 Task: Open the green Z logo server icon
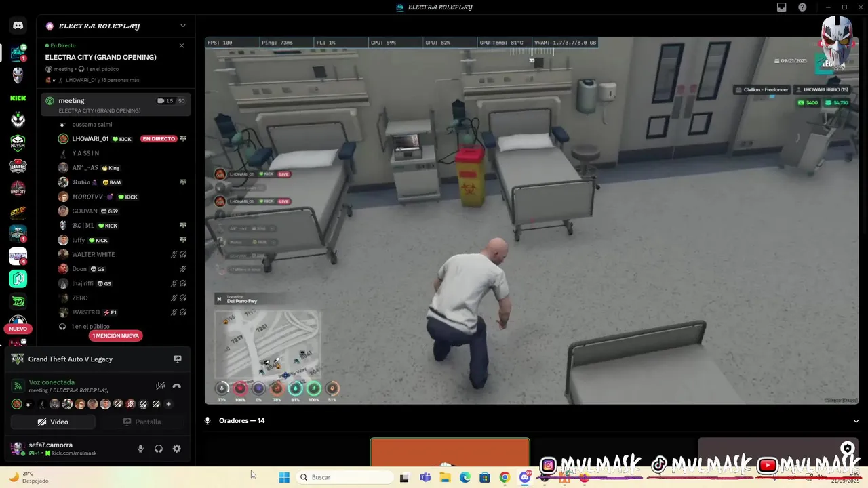[x=18, y=302]
